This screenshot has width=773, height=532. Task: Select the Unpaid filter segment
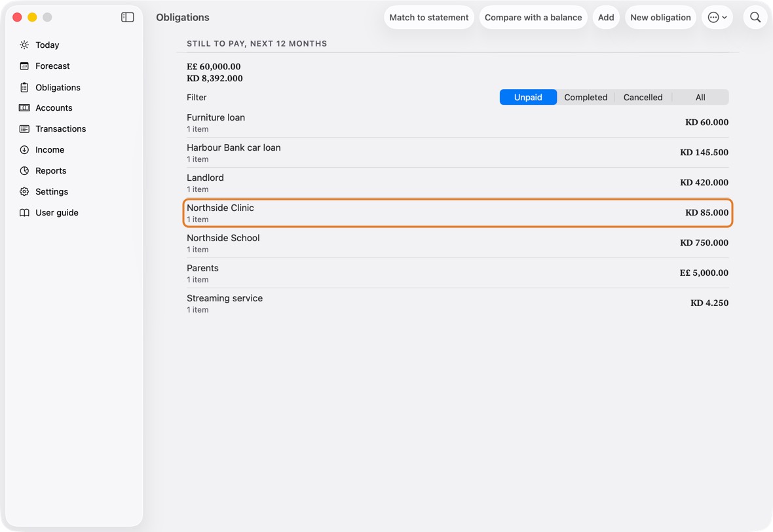[x=528, y=97]
